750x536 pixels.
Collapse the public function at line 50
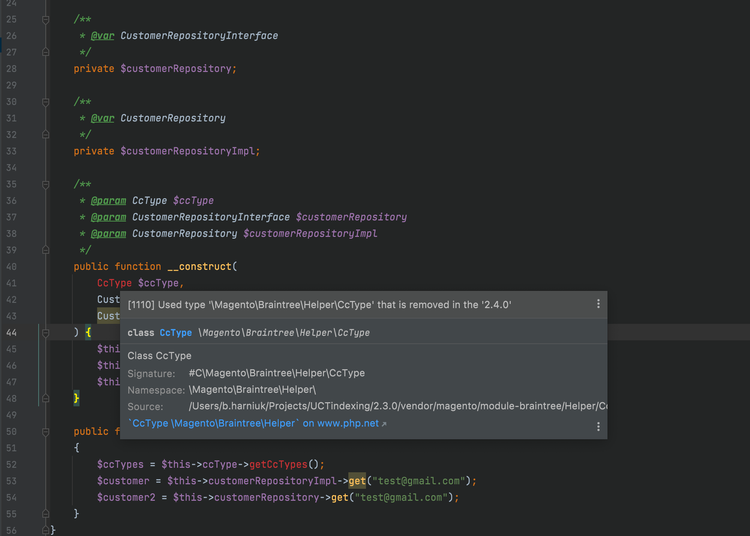(46, 431)
